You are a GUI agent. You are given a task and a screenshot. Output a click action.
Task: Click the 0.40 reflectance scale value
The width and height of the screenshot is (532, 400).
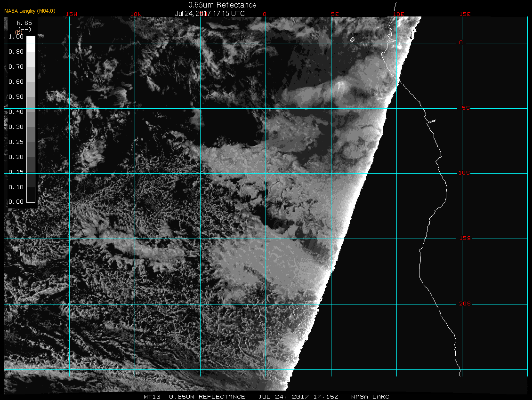(x=16, y=112)
